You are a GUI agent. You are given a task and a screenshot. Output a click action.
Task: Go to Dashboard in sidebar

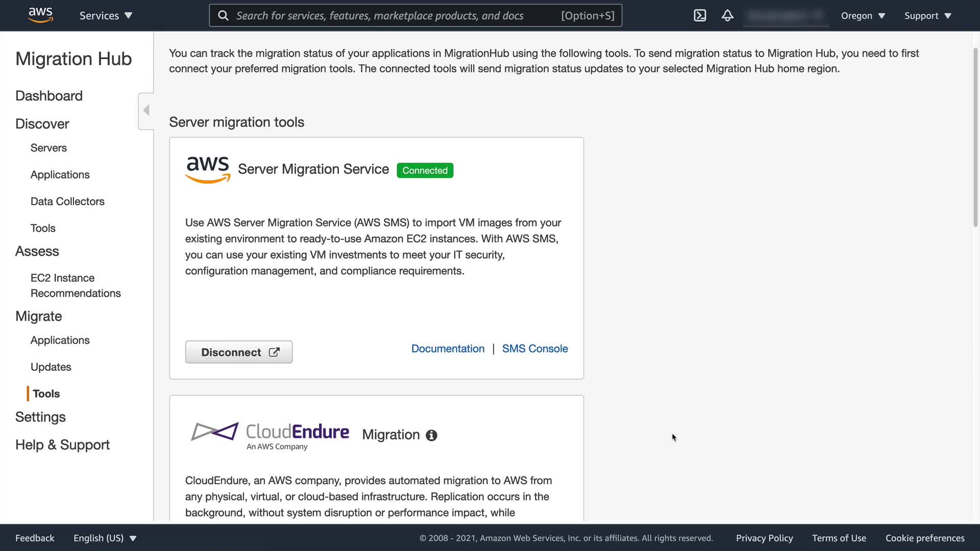[49, 96]
